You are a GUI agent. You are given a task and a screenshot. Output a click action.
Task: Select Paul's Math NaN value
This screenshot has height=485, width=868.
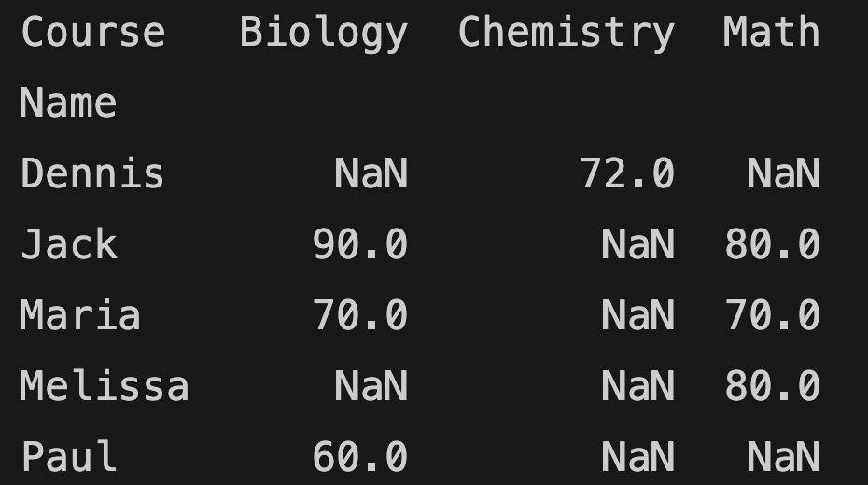783,457
